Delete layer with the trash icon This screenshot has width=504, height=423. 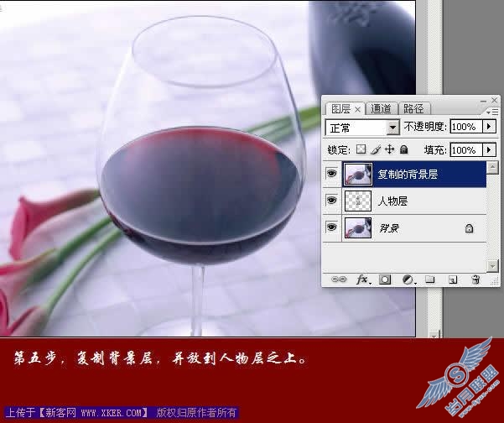pyautogui.click(x=475, y=279)
